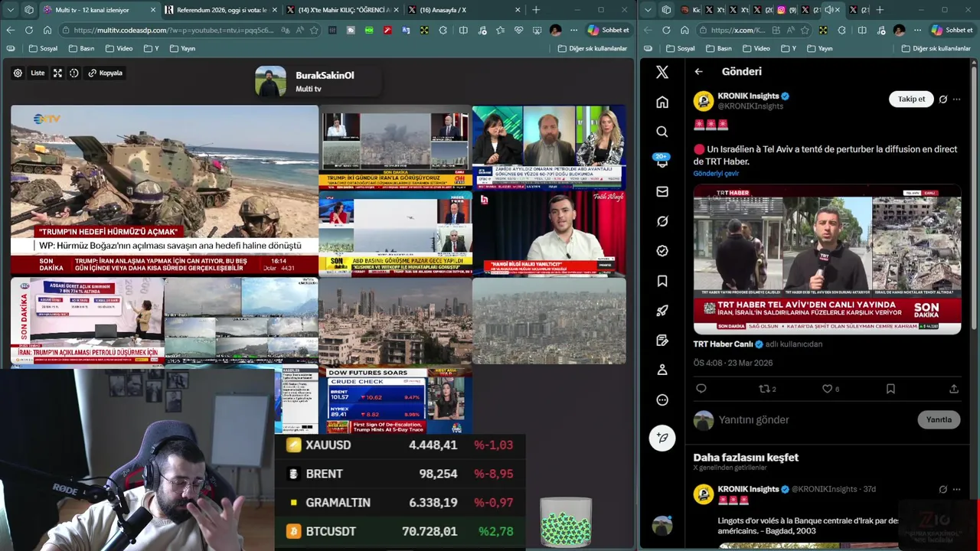Open KRONIK Insights profile name in post header
Screen dimensions: 980x551
coord(748,96)
